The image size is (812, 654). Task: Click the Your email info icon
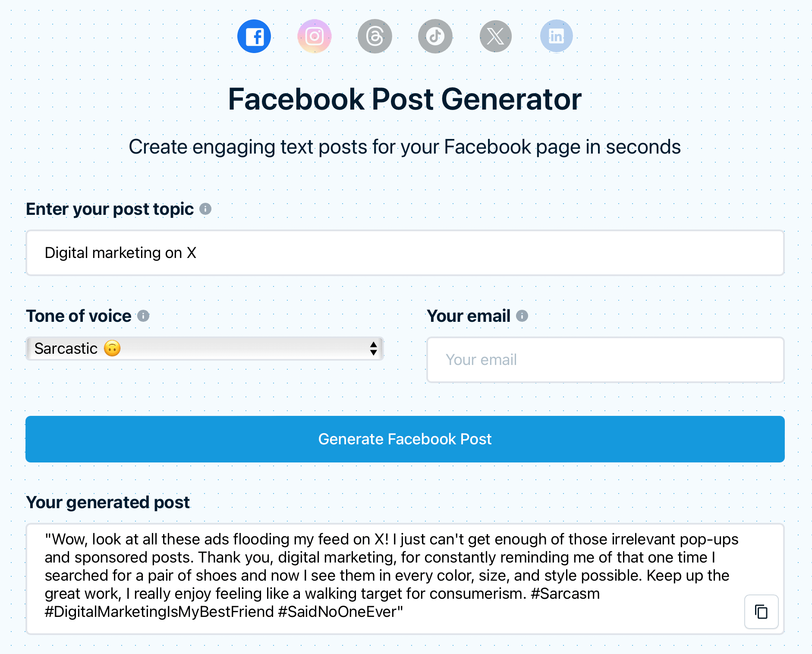tap(522, 316)
